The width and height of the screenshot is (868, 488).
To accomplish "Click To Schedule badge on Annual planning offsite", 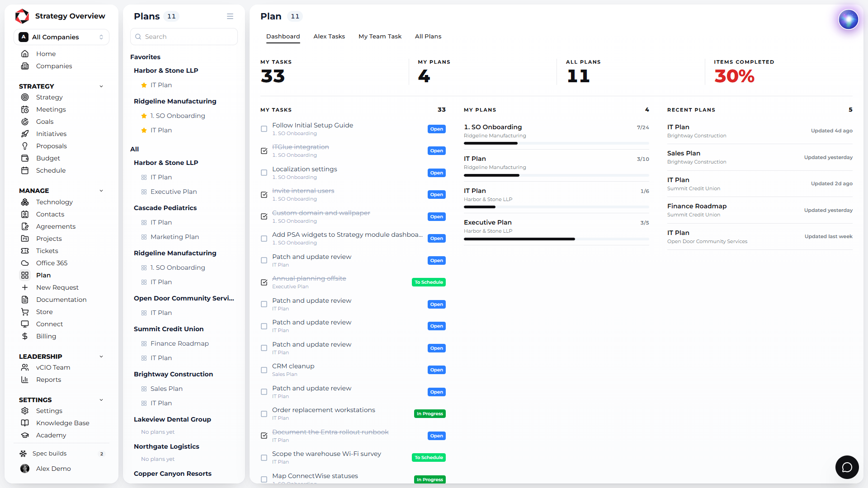I will 429,282.
